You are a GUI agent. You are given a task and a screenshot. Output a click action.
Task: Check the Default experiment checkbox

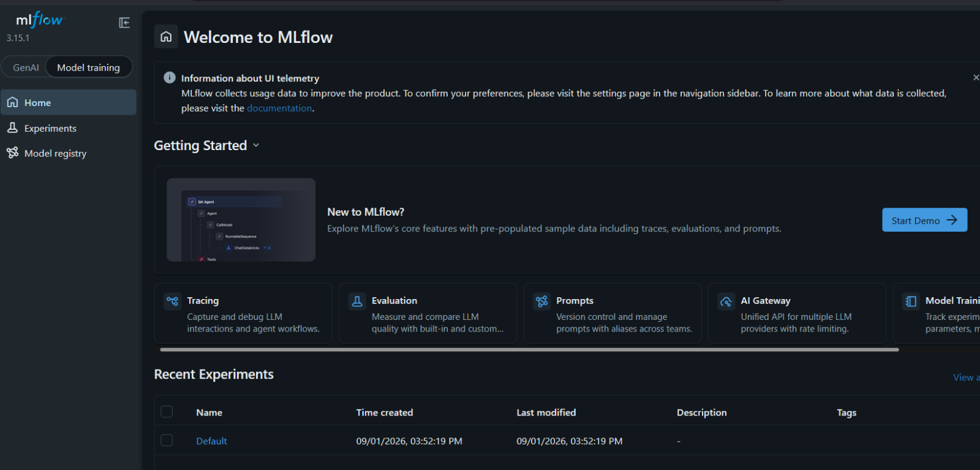pyautogui.click(x=167, y=440)
